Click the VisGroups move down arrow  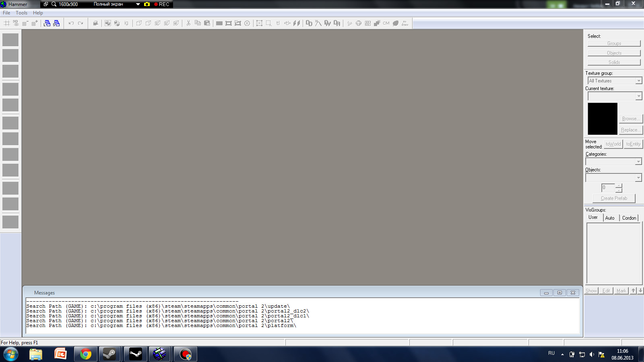[640, 291]
